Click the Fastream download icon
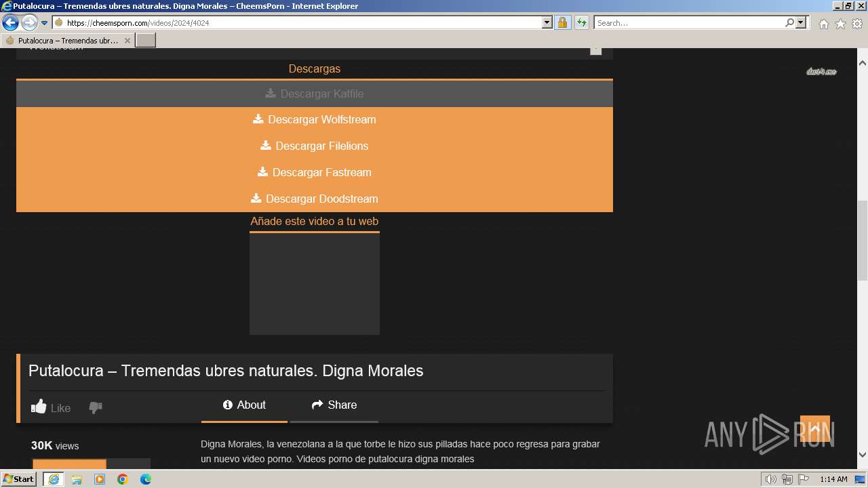This screenshot has height=488, width=868. (262, 172)
